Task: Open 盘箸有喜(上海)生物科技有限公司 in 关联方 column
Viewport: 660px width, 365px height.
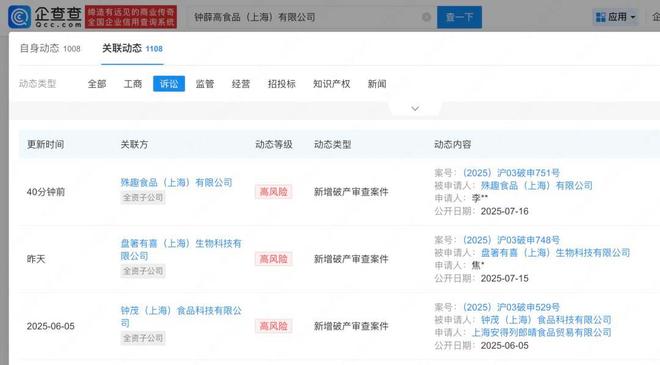Action: (x=181, y=250)
